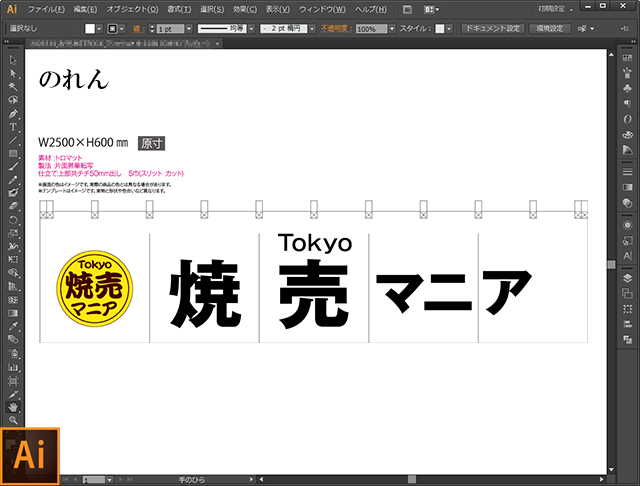Select the Symbol Sprayer tool

click(x=13, y=353)
